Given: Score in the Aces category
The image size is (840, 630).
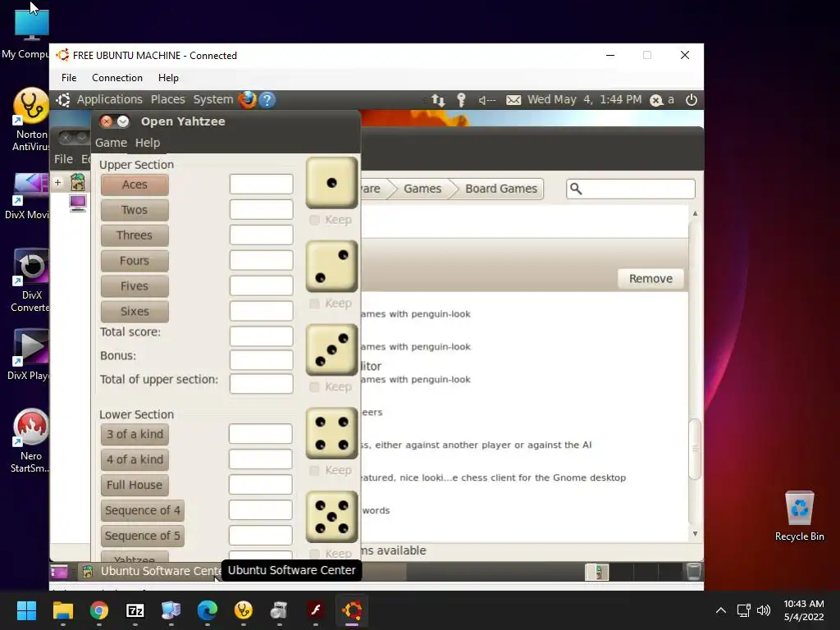Looking at the screenshot, I should point(135,185).
